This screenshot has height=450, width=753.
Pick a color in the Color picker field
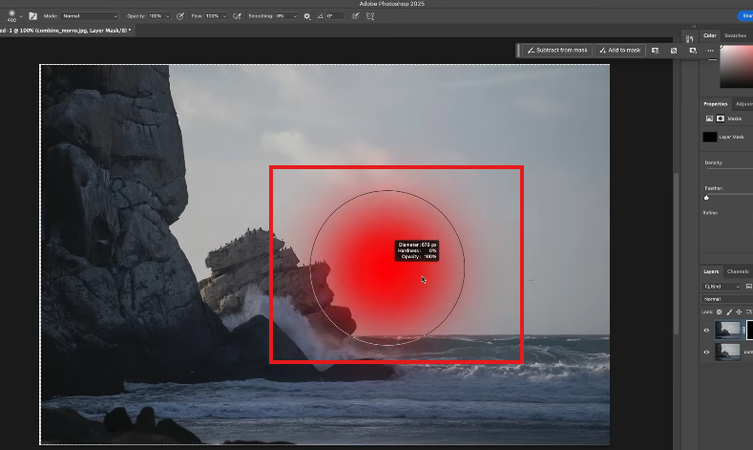736,67
